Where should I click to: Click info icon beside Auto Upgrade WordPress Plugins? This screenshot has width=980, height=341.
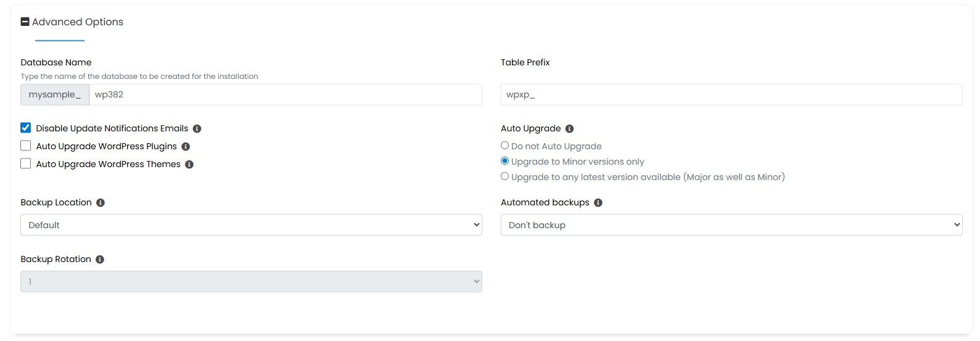pyautogui.click(x=186, y=147)
